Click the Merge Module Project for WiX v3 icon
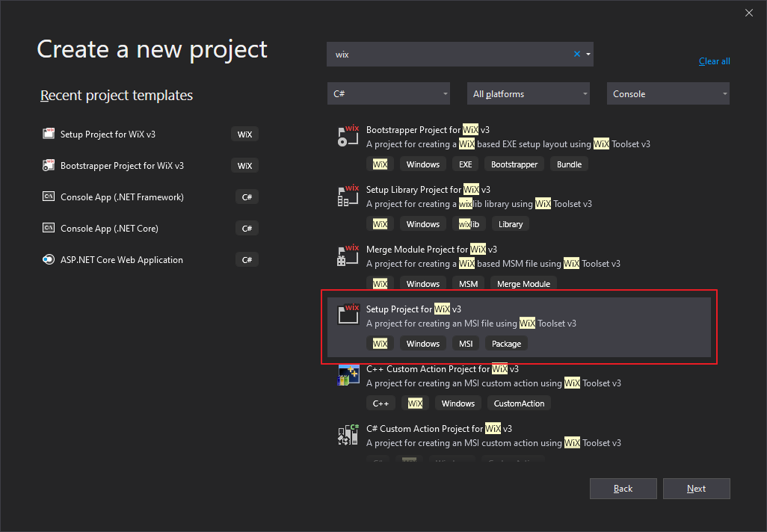 tap(348, 256)
